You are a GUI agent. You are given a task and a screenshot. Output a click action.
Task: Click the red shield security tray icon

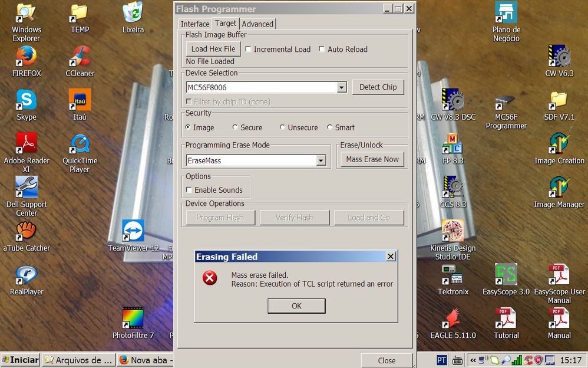pyautogui.click(x=539, y=360)
